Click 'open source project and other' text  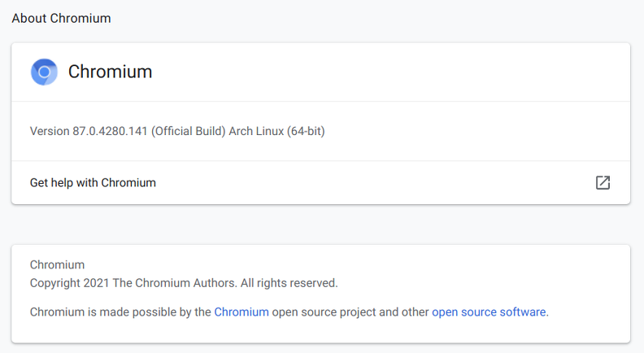tap(350, 312)
